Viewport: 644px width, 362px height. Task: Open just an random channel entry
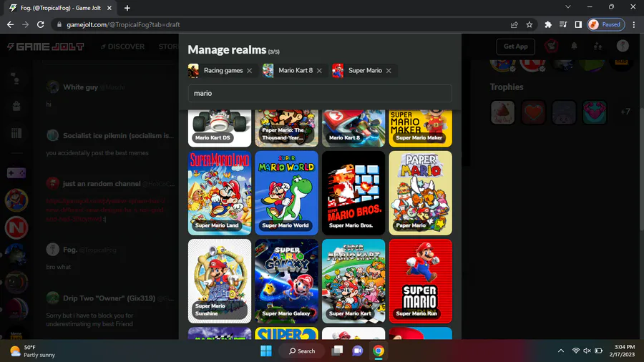click(111, 201)
